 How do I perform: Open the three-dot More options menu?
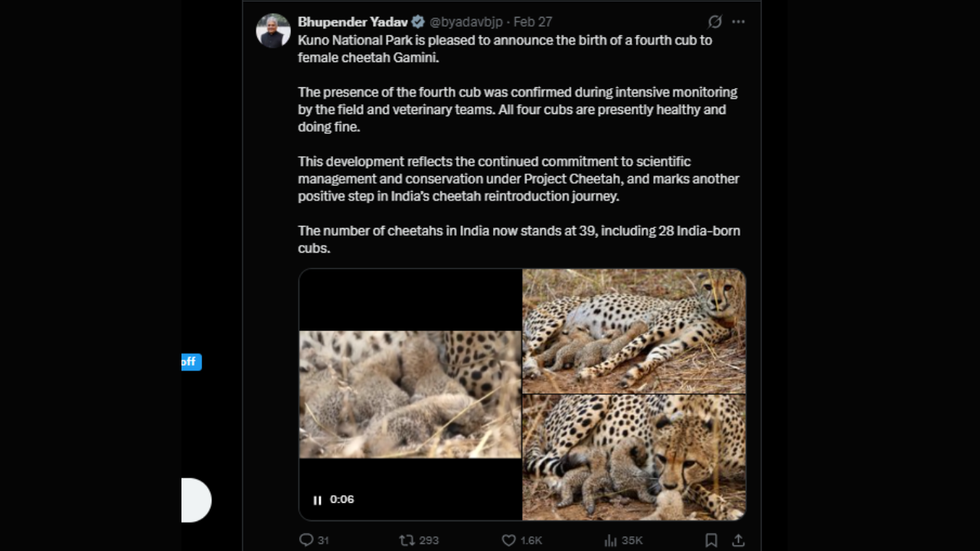(x=738, y=21)
